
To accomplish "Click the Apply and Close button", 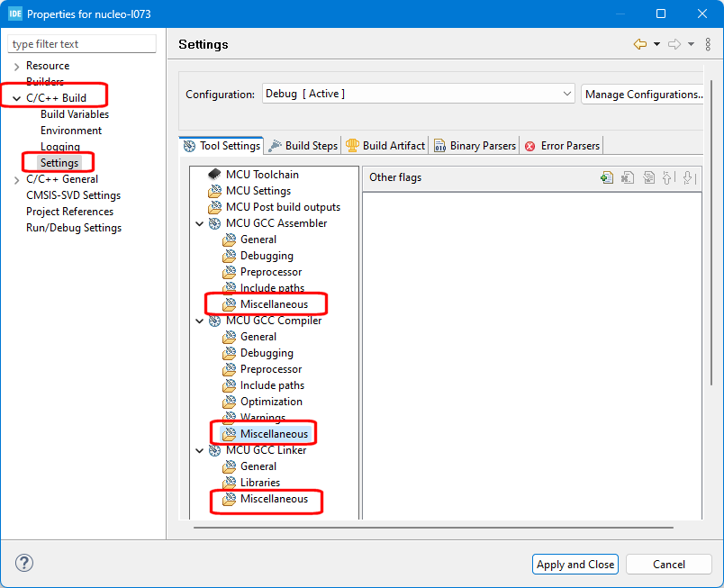I will [x=575, y=565].
